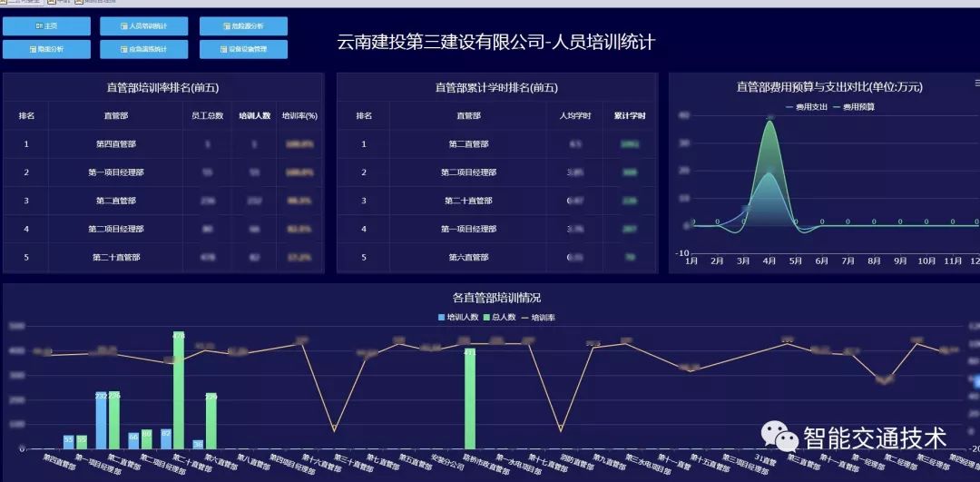The width and height of the screenshot is (980, 482).
Task: Click the 4月 axis label
Action: tap(769, 261)
